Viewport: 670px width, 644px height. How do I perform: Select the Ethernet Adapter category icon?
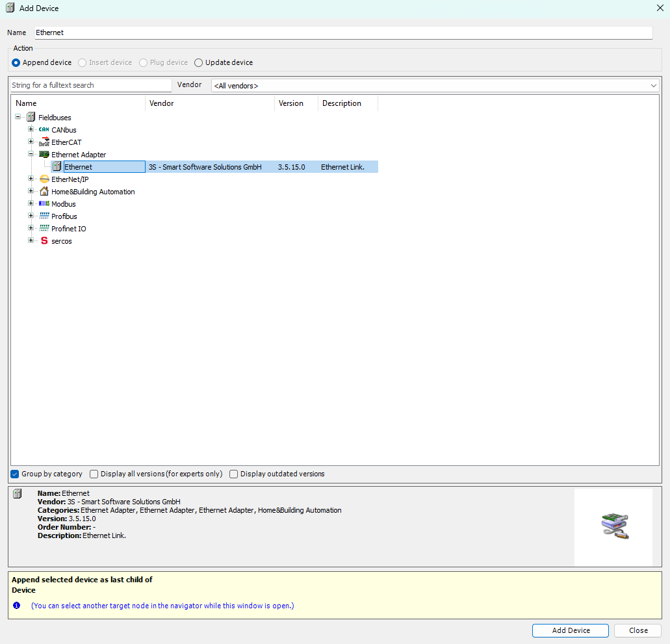point(44,154)
